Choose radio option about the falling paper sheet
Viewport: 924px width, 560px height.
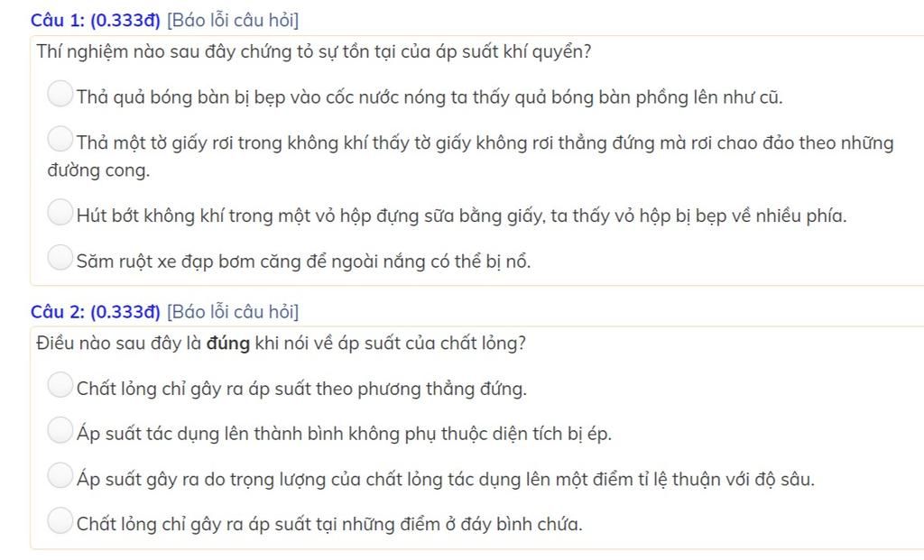point(60,140)
